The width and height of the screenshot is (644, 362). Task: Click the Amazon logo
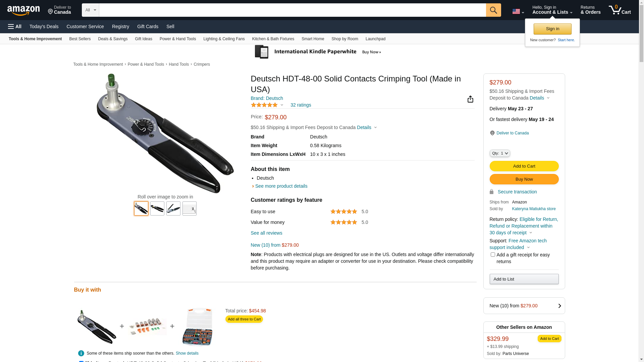23,11
